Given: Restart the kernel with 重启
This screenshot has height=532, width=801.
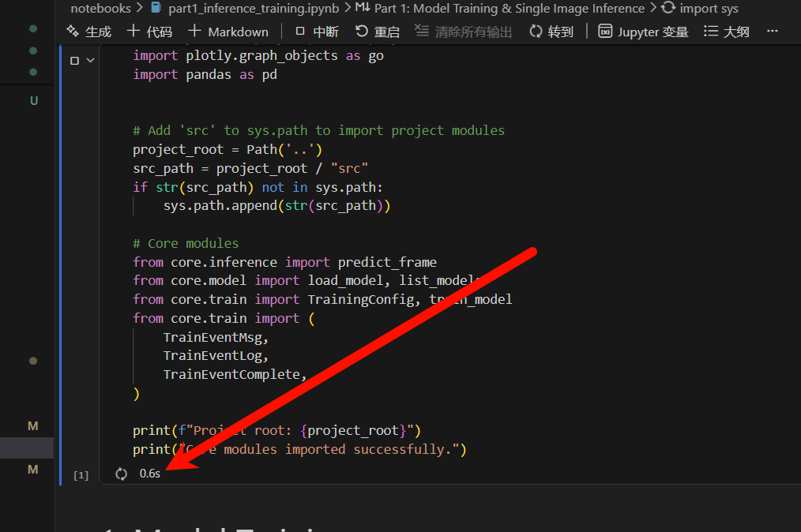Looking at the screenshot, I should 378,32.
